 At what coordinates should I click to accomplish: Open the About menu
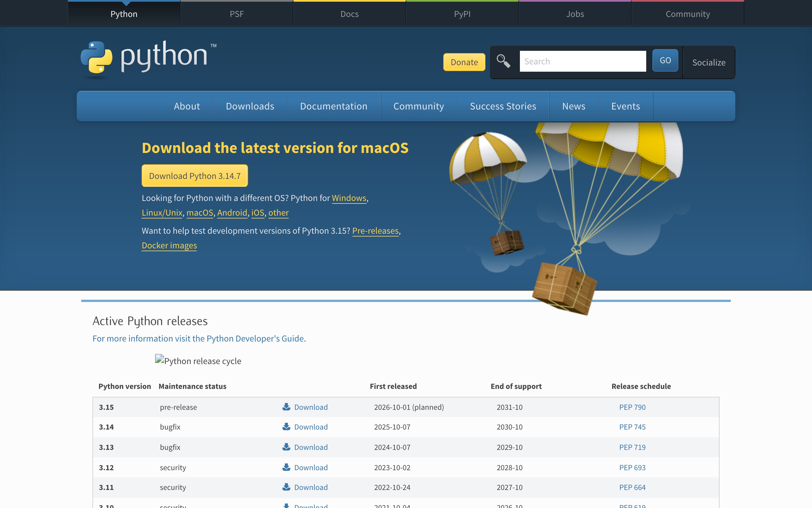[187, 106]
